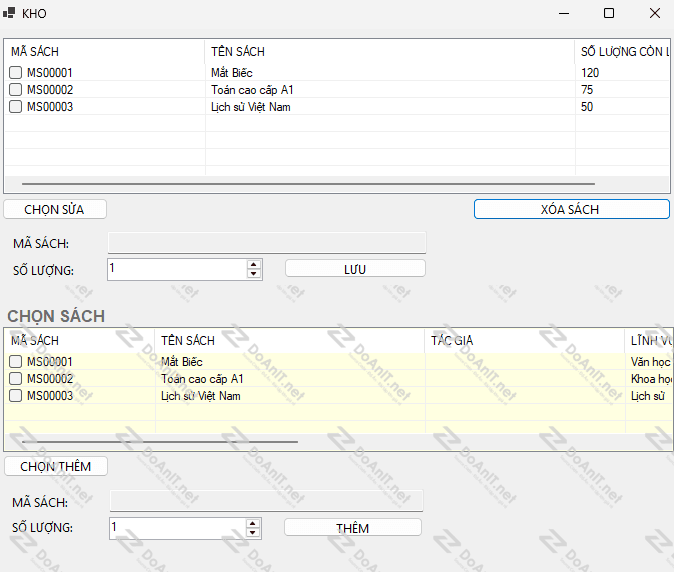Increase quantity next to the LƯU button

click(254, 265)
